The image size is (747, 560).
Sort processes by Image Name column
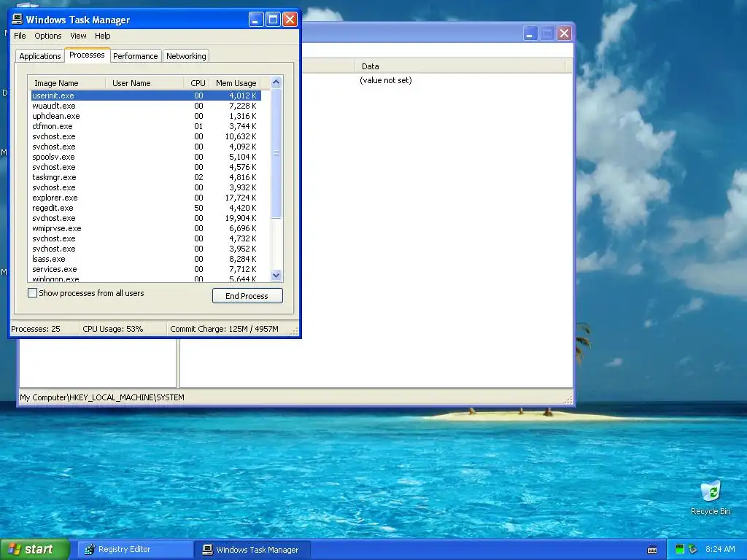pyautogui.click(x=66, y=83)
